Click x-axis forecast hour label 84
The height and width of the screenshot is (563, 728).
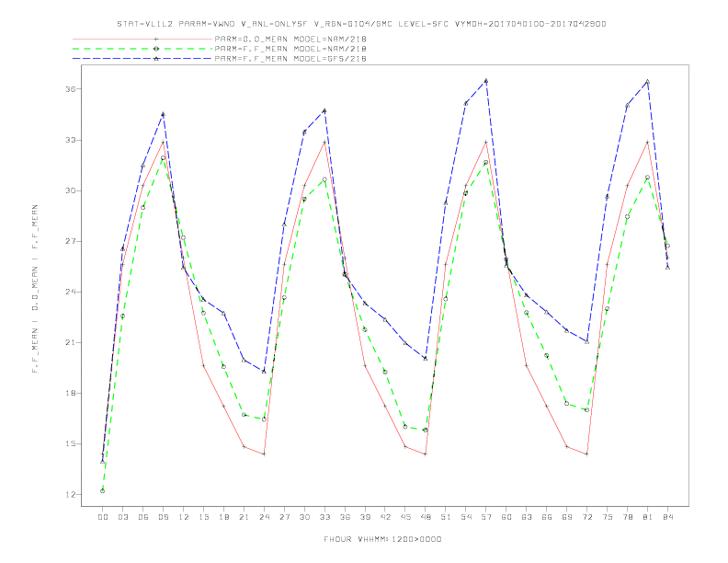(x=668, y=517)
